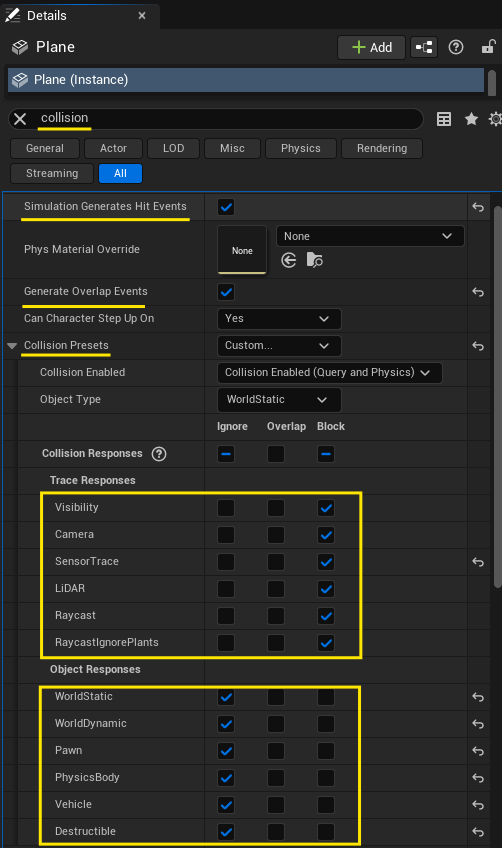Select the Rendering filter tab

(382, 148)
